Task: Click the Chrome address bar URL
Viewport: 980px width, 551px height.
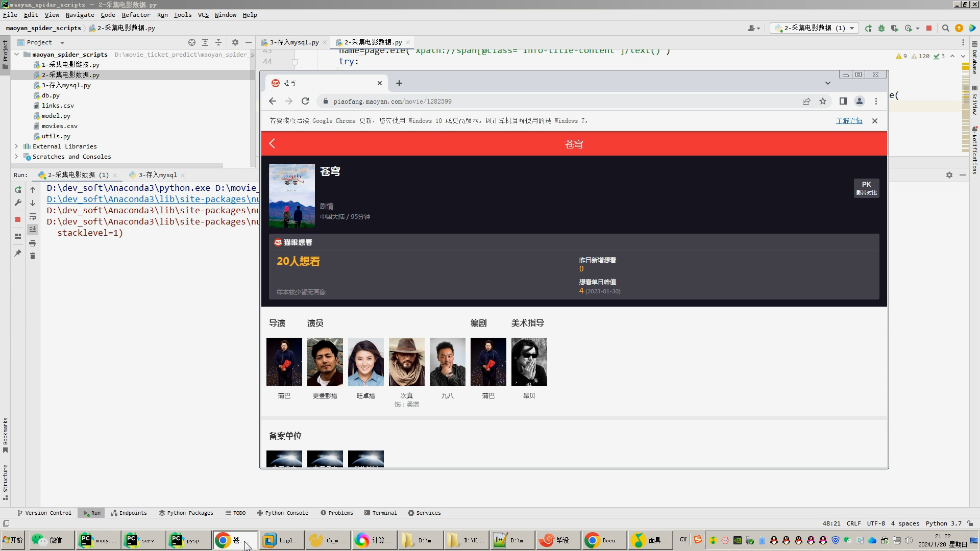Action: point(392,102)
